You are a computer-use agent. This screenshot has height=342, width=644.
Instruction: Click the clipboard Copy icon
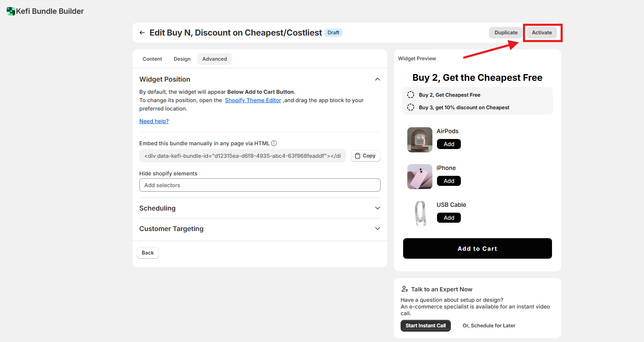[x=358, y=156]
